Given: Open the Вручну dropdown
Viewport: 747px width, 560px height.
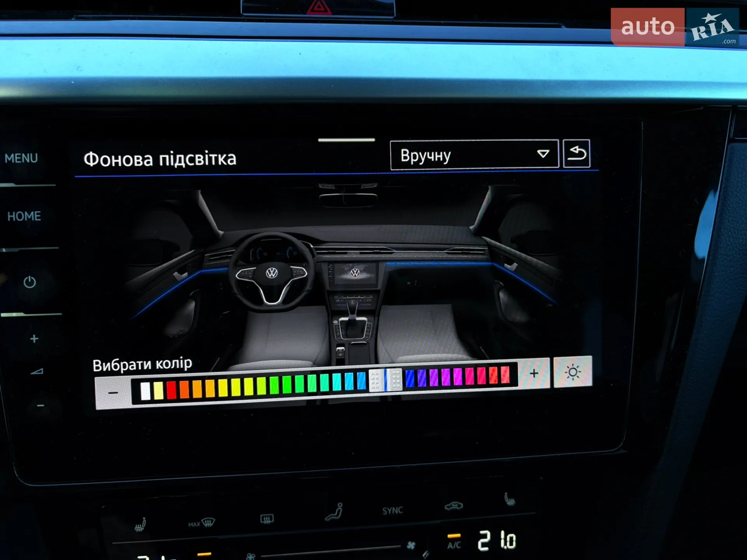Looking at the screenshot, I should pos(474,154).
